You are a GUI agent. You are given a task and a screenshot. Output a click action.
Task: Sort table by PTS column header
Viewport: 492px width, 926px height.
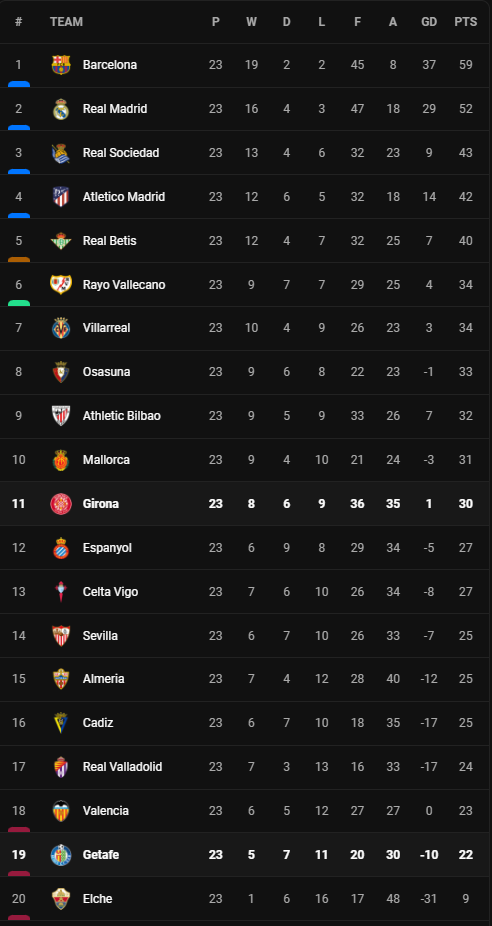465,22
